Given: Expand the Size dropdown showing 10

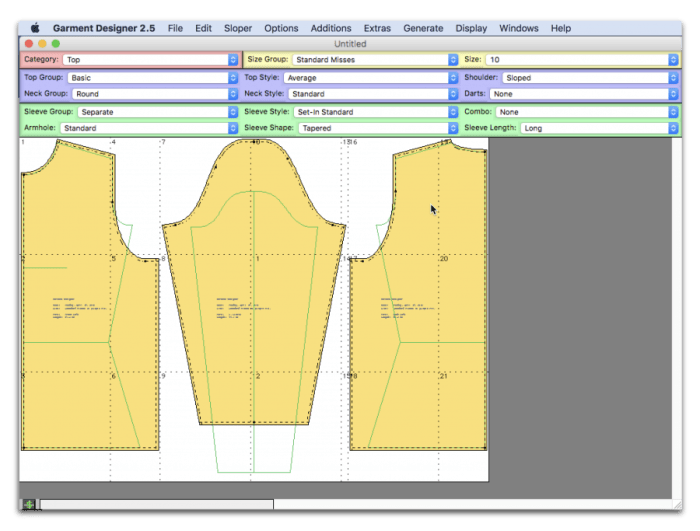Looking at the screenshot, I should click(x=582, y=60).
